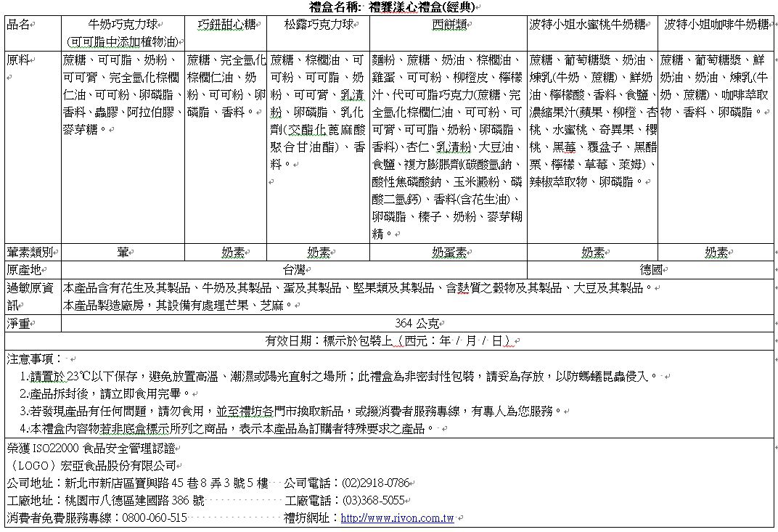Viewport: 778px width, 532px height.
Task: Click the 注意事項 notes heading
Action: 34,359
